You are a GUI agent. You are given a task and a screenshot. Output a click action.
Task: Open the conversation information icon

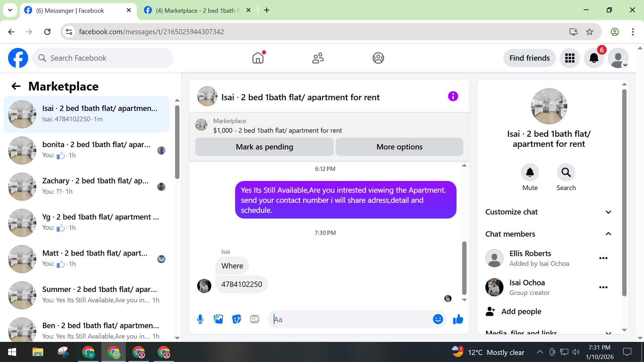pos(453,97)
